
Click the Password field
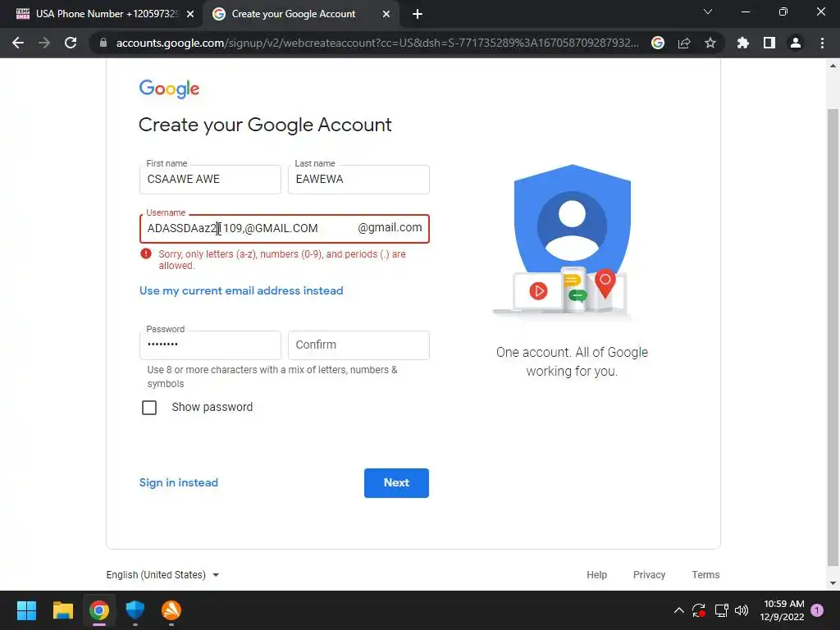pyautogui.click(x=210, y=345)
